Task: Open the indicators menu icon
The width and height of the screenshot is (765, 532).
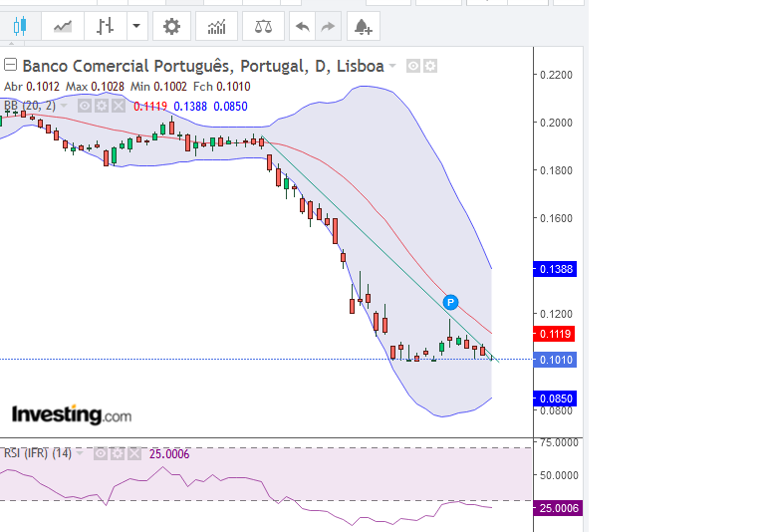Action: pyautogui.click(x=216, y=26)
